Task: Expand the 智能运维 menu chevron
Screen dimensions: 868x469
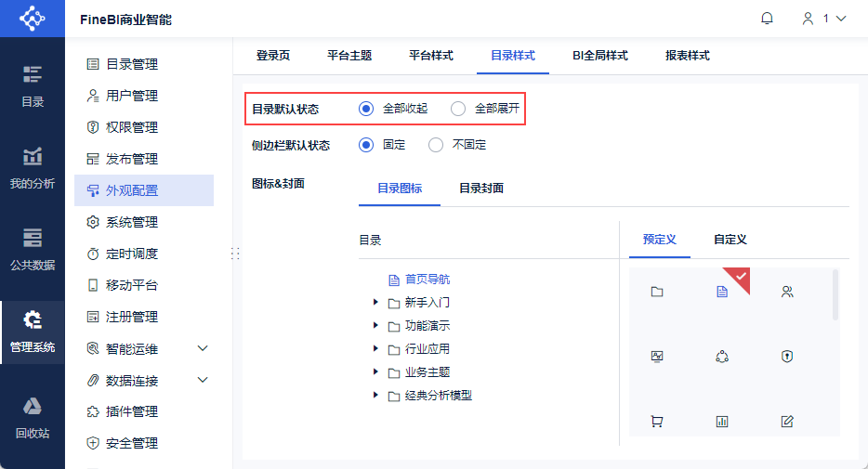Action: [x=204, y=348]
